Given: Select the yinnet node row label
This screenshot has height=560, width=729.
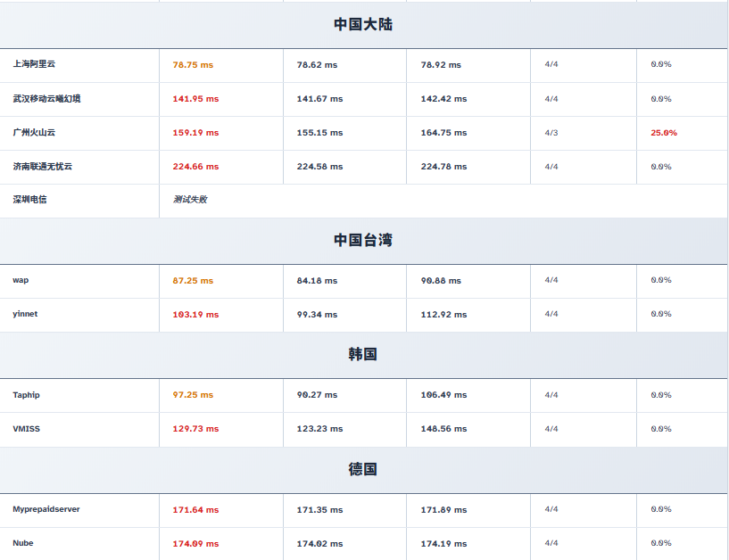Looking at the screenshot, I should [x=25, y=314].
